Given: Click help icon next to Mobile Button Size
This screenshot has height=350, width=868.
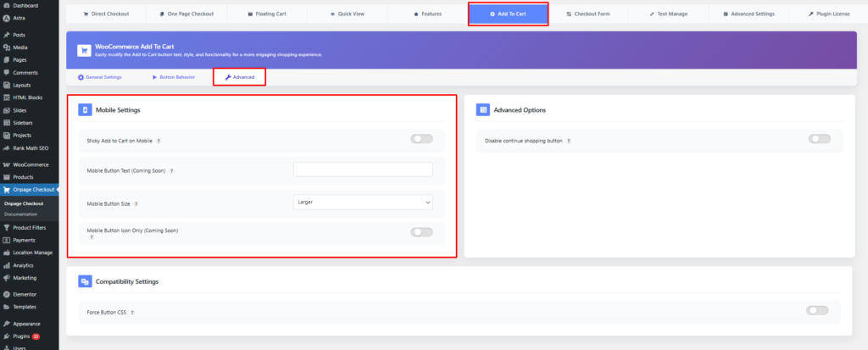Looking at the screenshot, I should pos(136,203).
